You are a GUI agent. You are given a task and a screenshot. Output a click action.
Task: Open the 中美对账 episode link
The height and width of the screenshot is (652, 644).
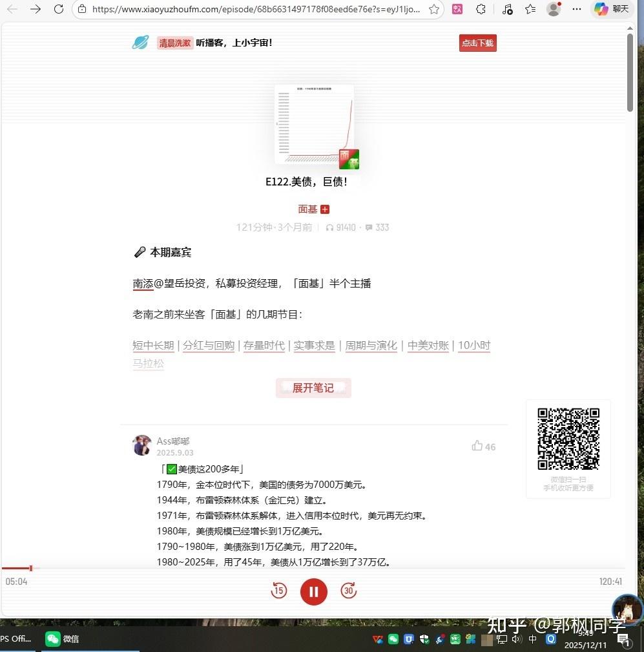428,345
